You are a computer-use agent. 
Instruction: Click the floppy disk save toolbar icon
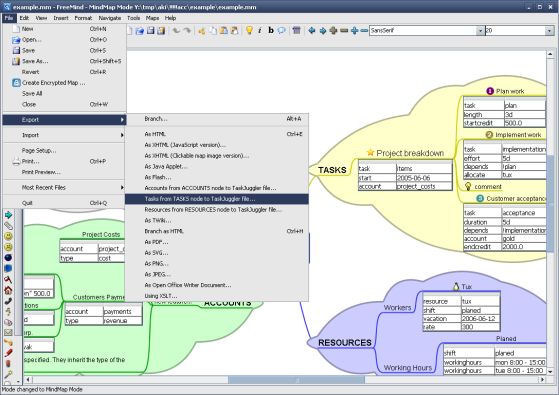tap(150, 31)
